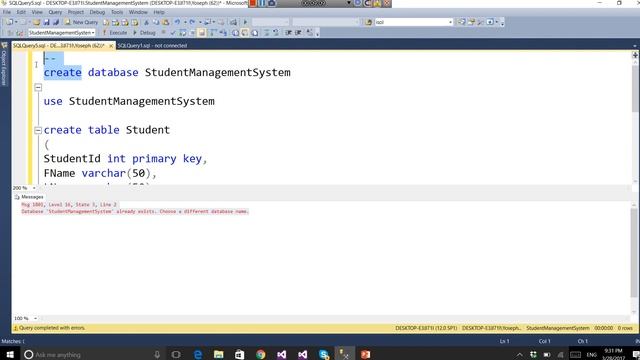The width and height of the screenshot is (640, 360).
Task: Click the Open File folder icon
Action: click(36, 22)
